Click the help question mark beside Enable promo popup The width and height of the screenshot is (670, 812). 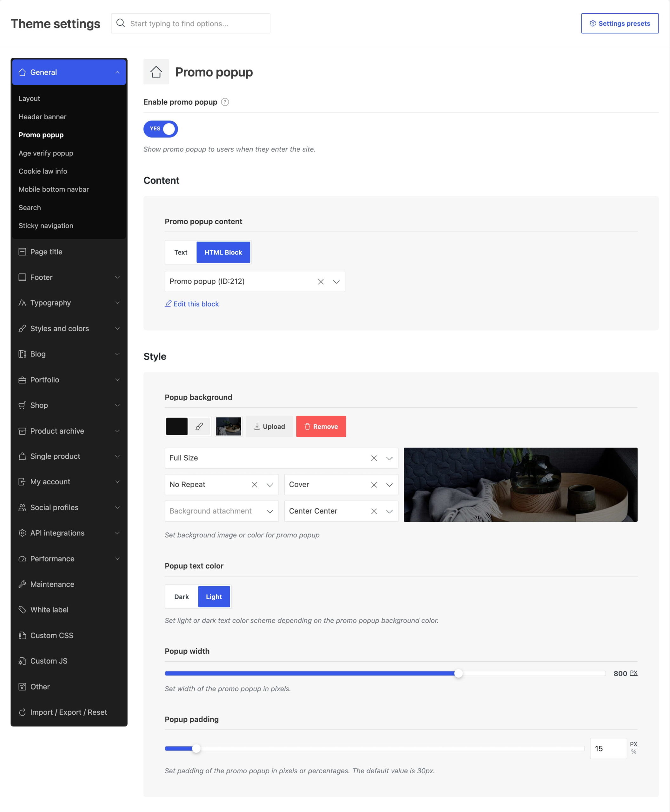coord(225,102)
